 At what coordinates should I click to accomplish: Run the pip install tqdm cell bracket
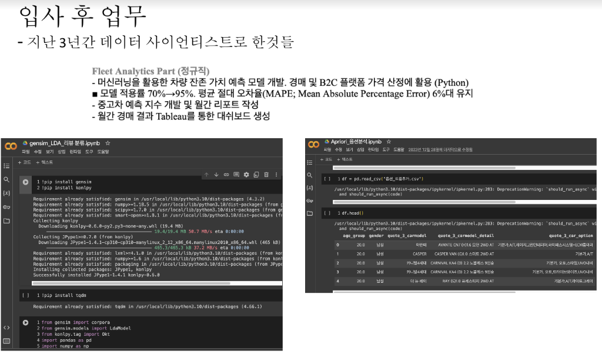(x=25, y=295)
